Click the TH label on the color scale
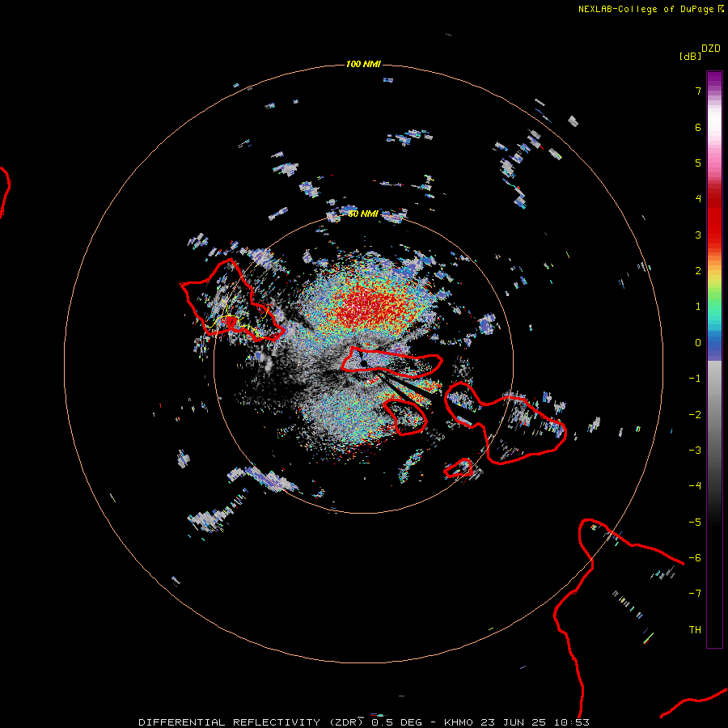Screen dimensions: 728x728 click(695, 629)
